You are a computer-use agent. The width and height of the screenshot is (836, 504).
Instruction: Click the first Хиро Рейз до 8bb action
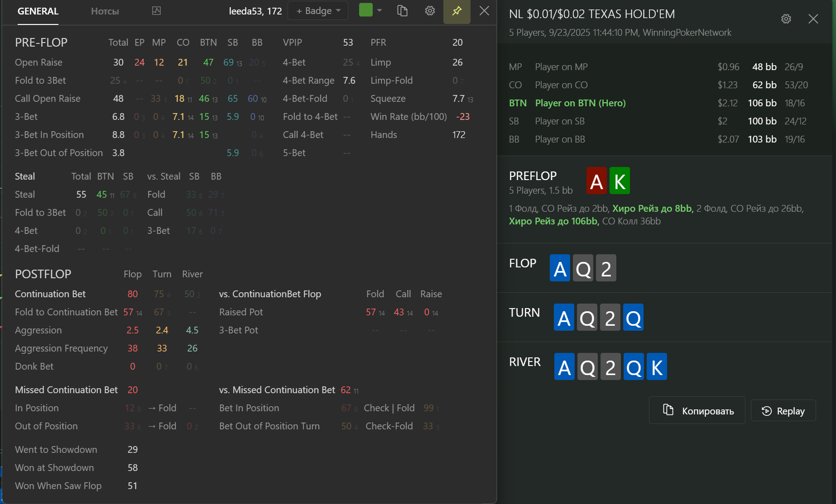tap(653, 209)
